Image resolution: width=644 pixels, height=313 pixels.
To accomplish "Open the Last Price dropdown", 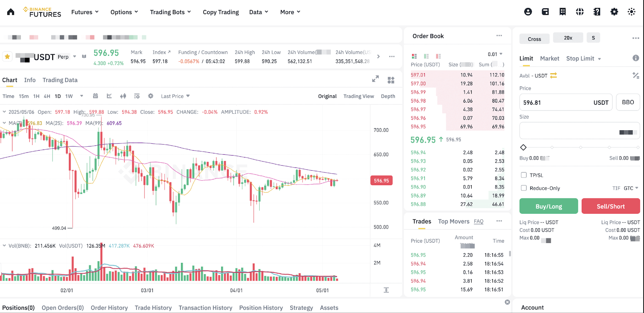I will pyautogui.click(x=175, y=96).
